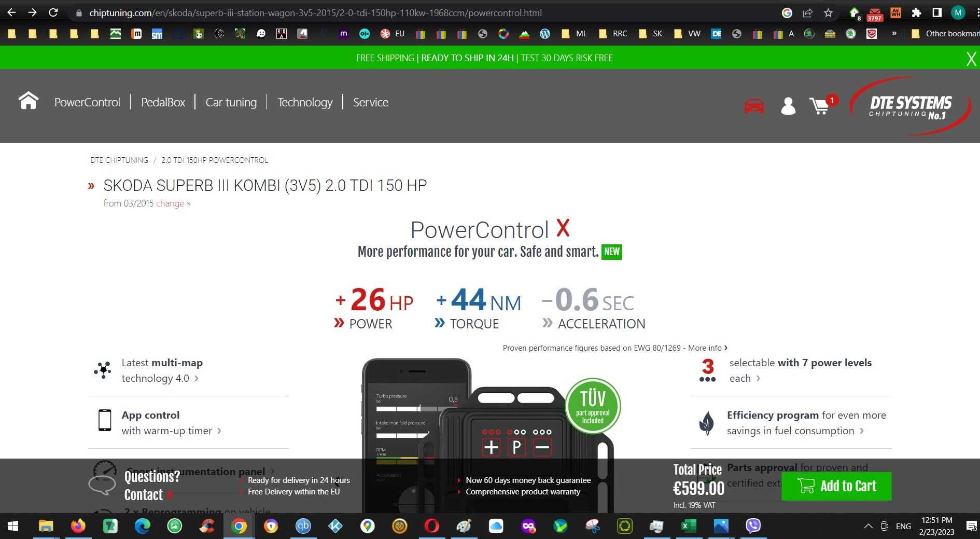Open the WordPress bookmark icon
Image resolution: width=980 pixels, height=539 pixels.
click(x=544, y=34)
